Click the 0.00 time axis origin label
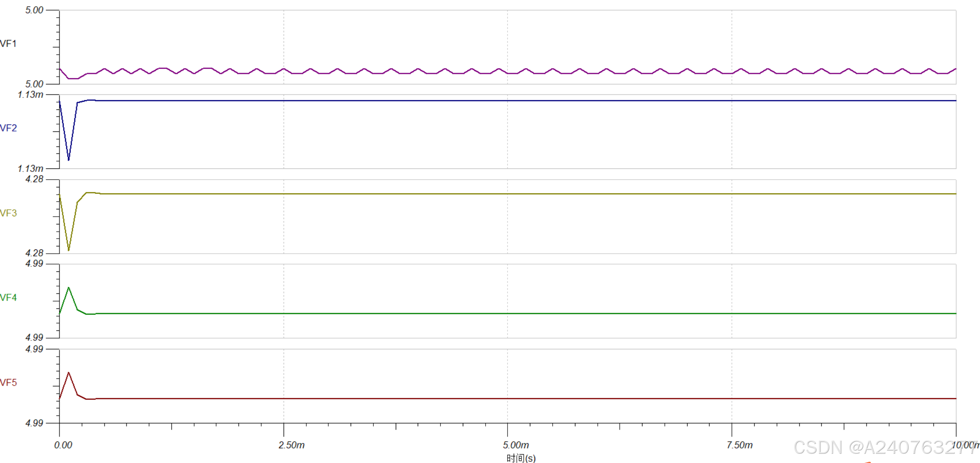The height and width of the screenshot is (463, 980). coord(63,445)
